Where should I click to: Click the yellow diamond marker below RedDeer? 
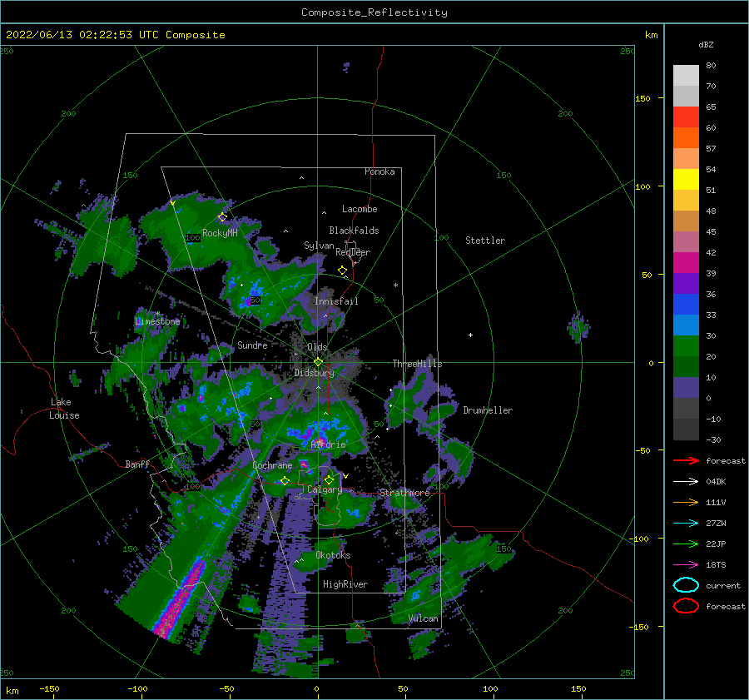(x=343, y=271)
